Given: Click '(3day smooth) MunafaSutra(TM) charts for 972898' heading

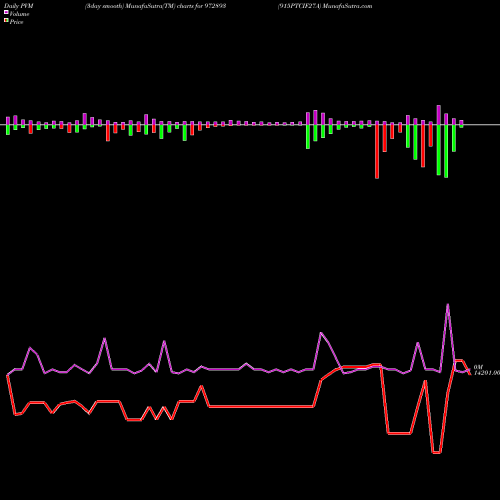Looking at the screenshot, I should click(x=155, y=6).
